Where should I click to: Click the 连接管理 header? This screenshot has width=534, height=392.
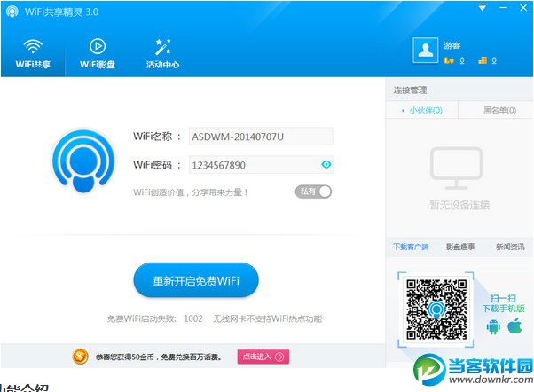tap(410, 90)
